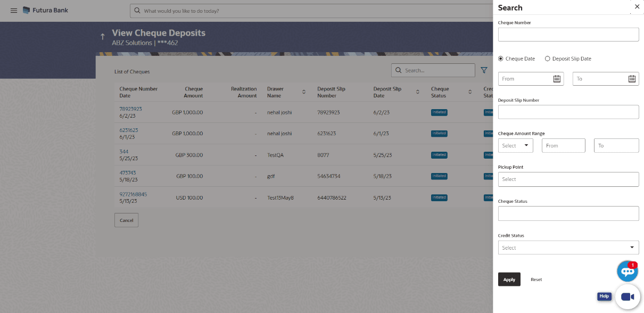Expand the Credit Status dropdown
The width and height of the screenshot is (644, 313).
pyautogui.click(x=568, y=248)
